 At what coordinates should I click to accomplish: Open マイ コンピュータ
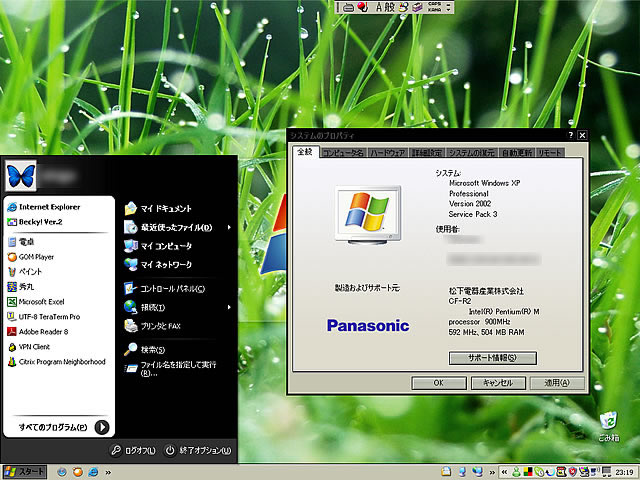[158, 246]
